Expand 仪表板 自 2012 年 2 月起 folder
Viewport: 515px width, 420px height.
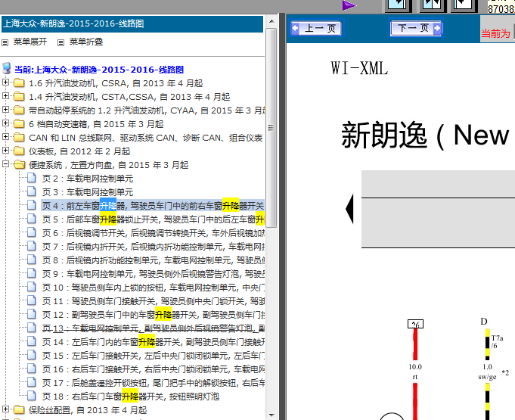tap(5, 150)
